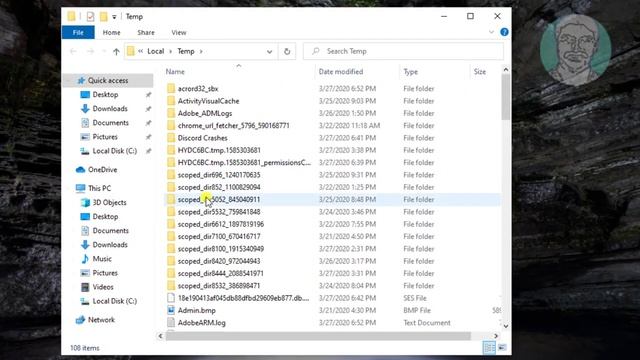The image size is (640, 360).
Task: Open Customize Quick Access Toolbar dropdown
Action: [114, 17]
